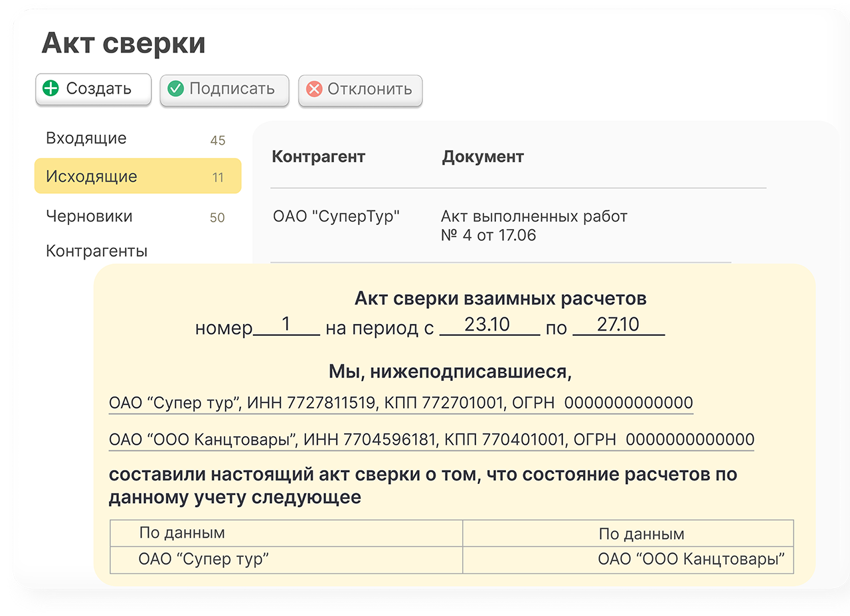Click title Акт сверки взаимных расчетов

[501, 298]
